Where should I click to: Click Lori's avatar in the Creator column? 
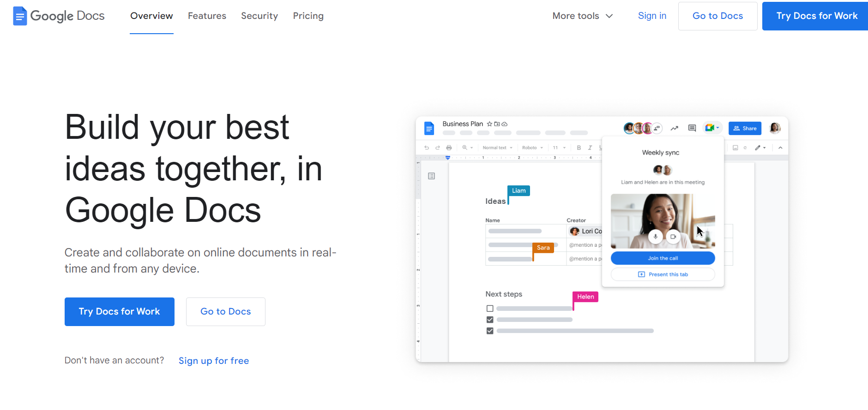pyautogui.click(x=575, y=231)
